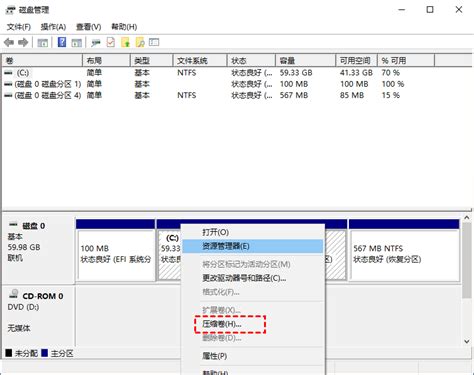Click greyed-out 删除卷(D)... menu entry
The width and height of the screenshot is (474, 375).
(x=252, y=338)
